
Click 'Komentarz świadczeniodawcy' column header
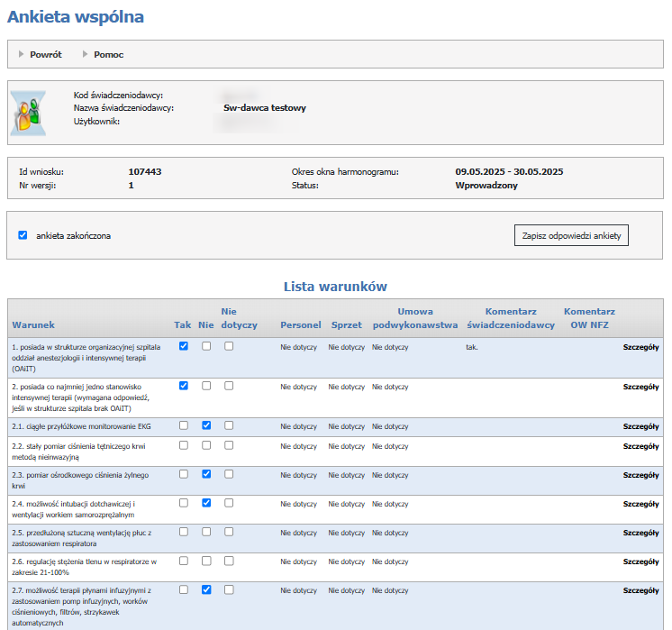tap(511, 318)
